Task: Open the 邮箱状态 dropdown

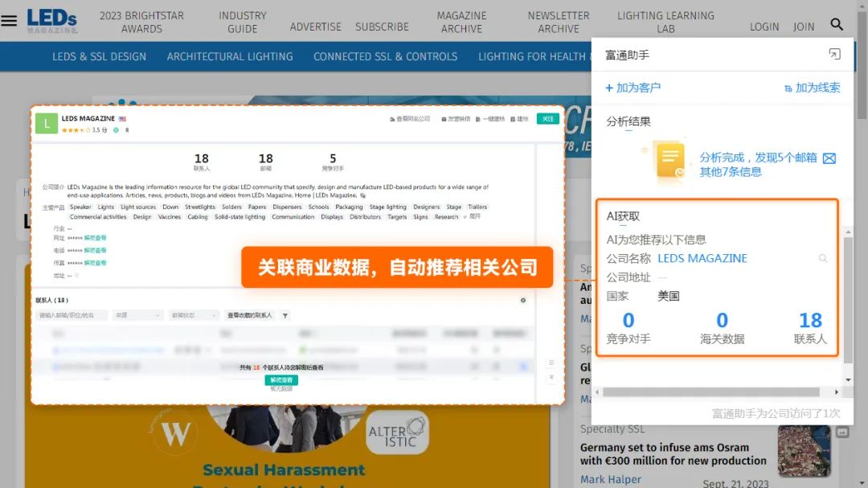Action: (193, 315)
